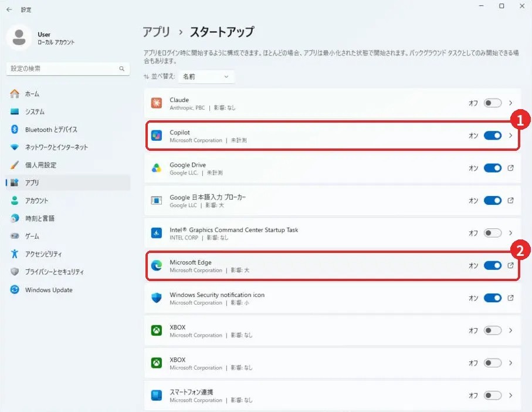Click Windows Security notification icon label
This screenshot has width=532, height=412.
click(217, 295)
